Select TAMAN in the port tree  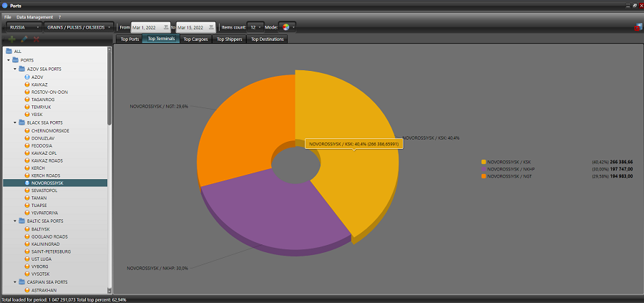pyautogui.click(x=39, y=198)
